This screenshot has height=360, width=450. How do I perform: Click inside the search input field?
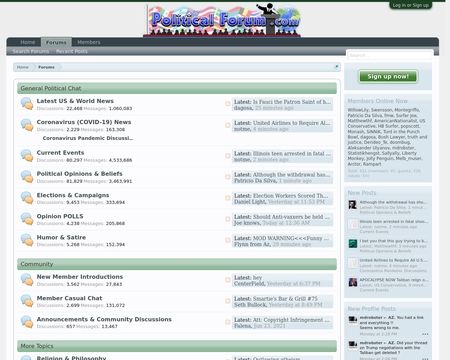tap(390, 55)
